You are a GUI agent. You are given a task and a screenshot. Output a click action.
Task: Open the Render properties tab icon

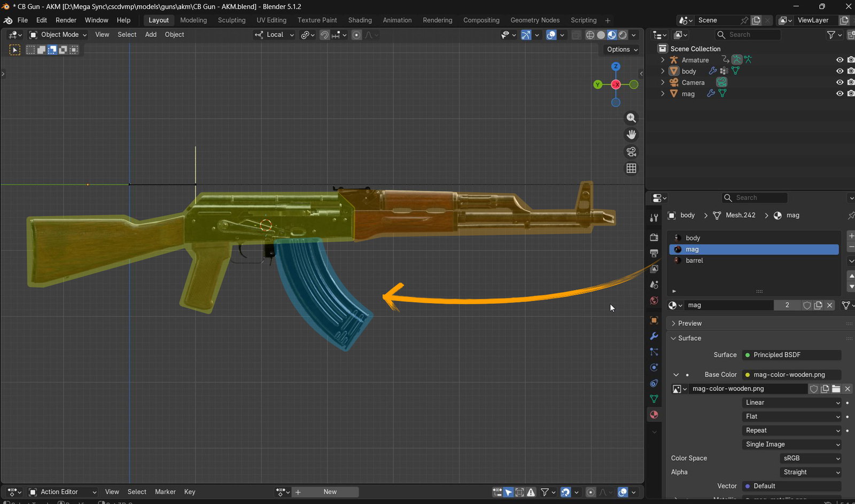pos(654,237)
